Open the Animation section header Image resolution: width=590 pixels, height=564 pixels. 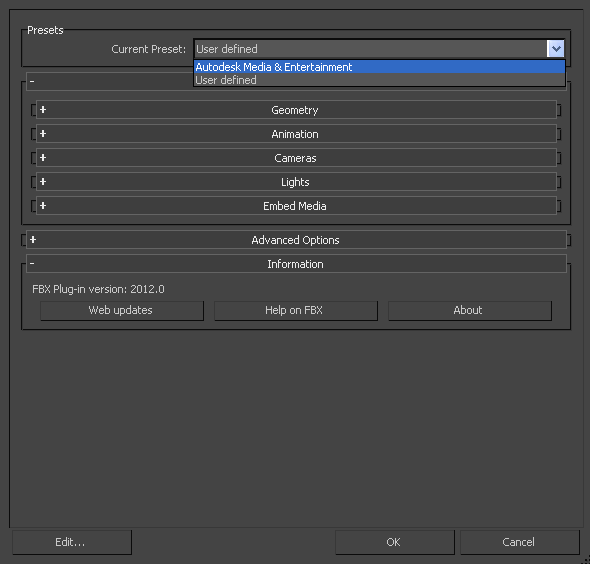[x=296, y=134]
